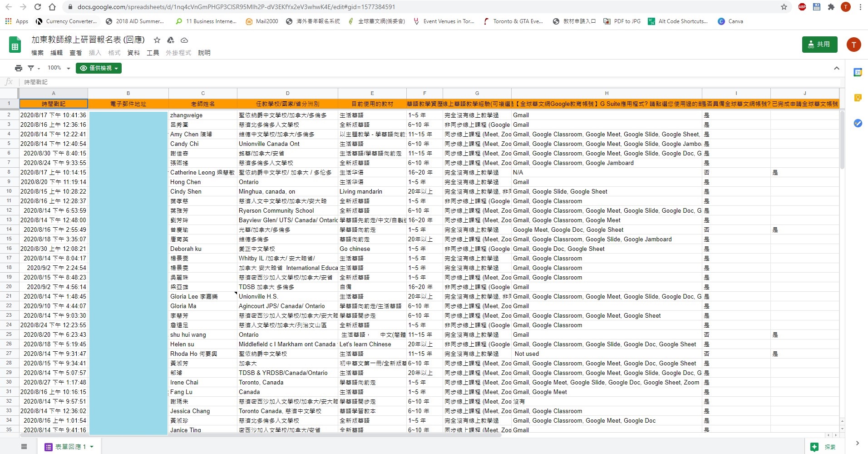Click the green Sheets logo to go home
Viewport: 868px width, 454px height.
14,44
